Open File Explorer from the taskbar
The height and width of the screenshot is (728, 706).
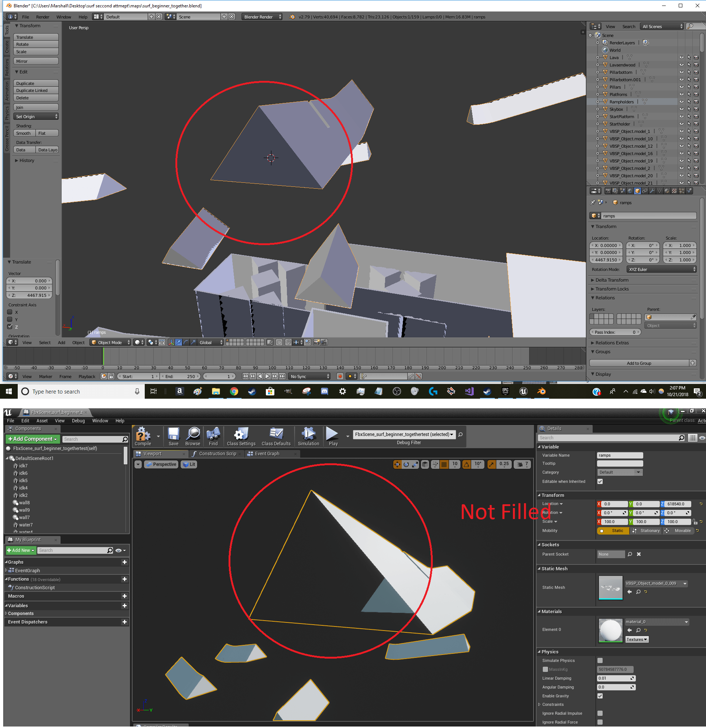tap(216, 391)
